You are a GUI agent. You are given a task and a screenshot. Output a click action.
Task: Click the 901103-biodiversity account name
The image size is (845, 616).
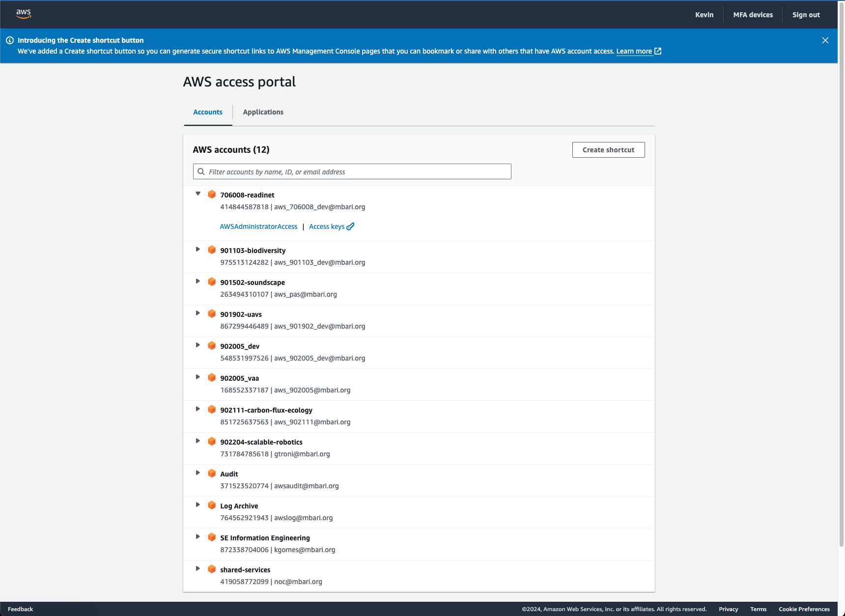pos(253,251)
